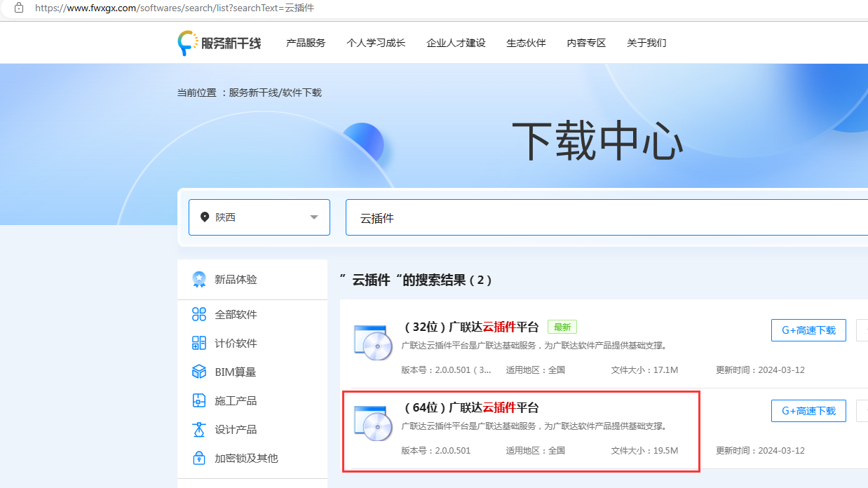Click G+高速下载 for 32位 platform

[808, 330]
